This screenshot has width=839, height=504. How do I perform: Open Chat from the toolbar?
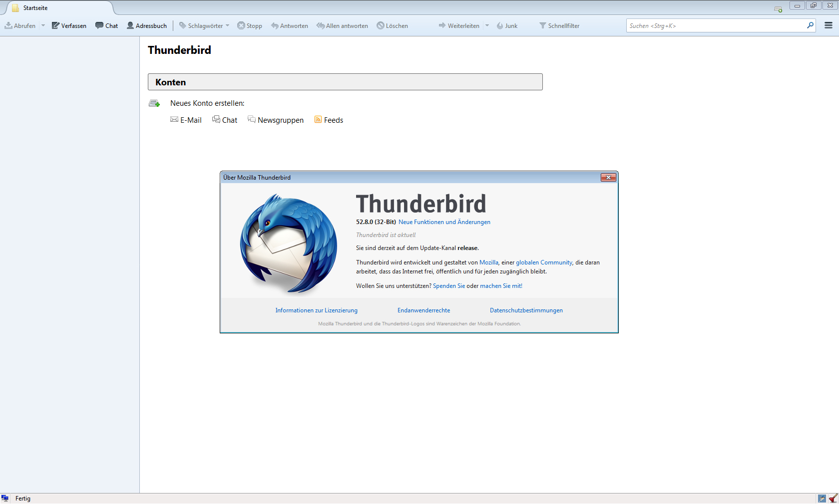tap(107, 26)
